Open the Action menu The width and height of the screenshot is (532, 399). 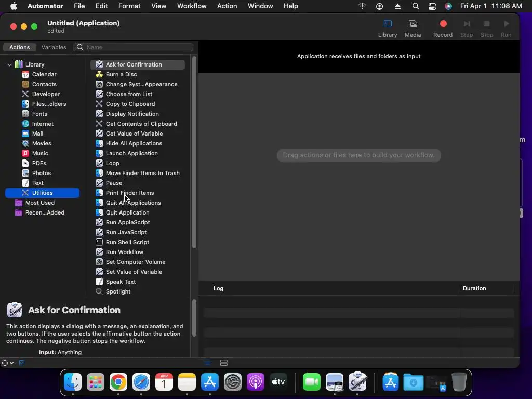[227, 6]
